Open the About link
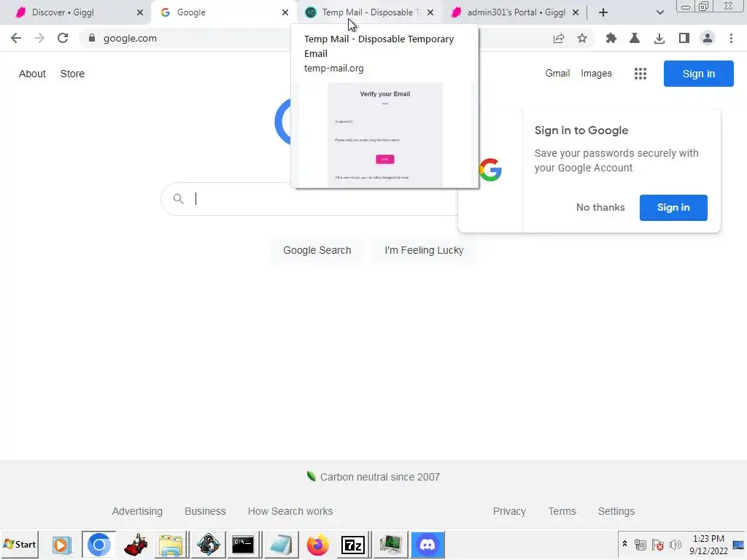Screen dimensions: 747x560 coord(32,74)
